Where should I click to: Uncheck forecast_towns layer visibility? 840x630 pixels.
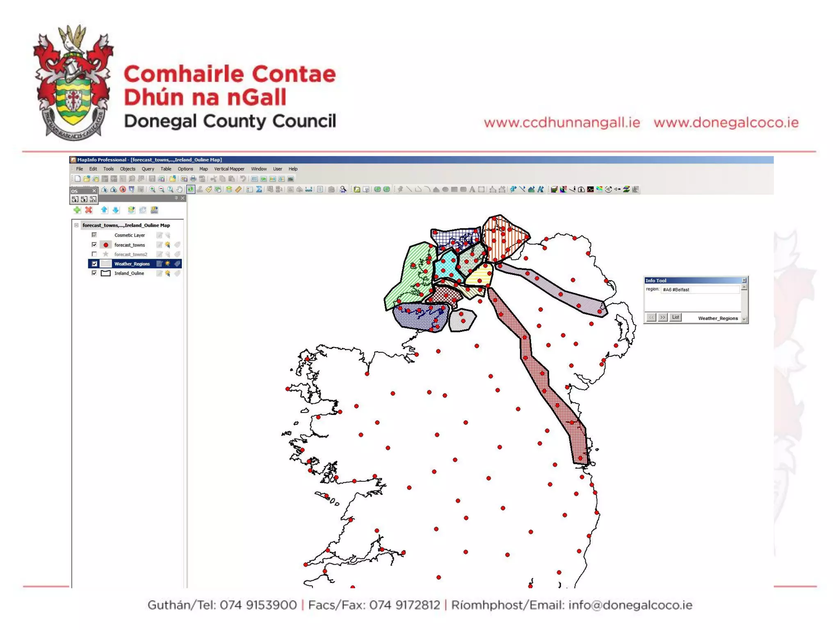[94, 244]
